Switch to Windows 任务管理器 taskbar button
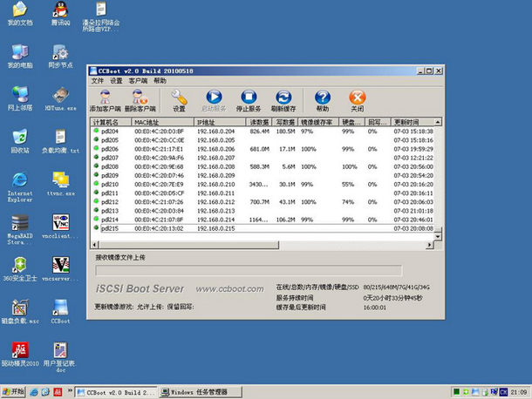This screenshot has height=399, width=532. pos(201,392)
